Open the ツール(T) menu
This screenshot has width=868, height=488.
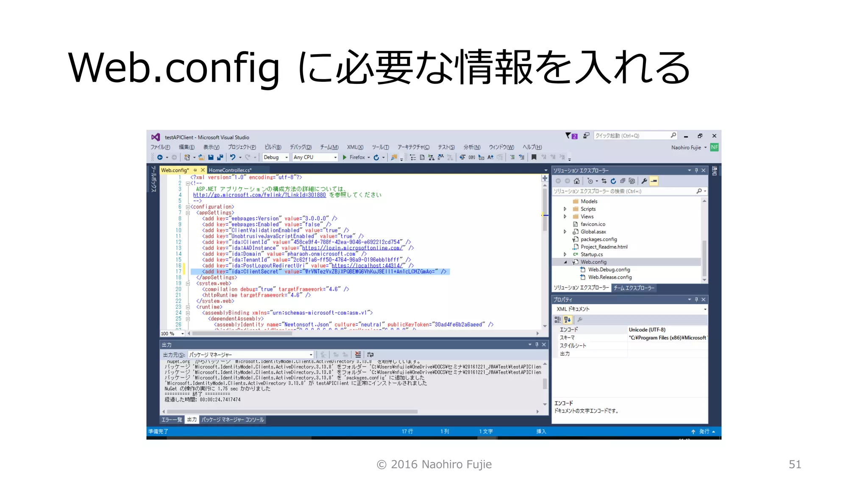coord(380,147)
